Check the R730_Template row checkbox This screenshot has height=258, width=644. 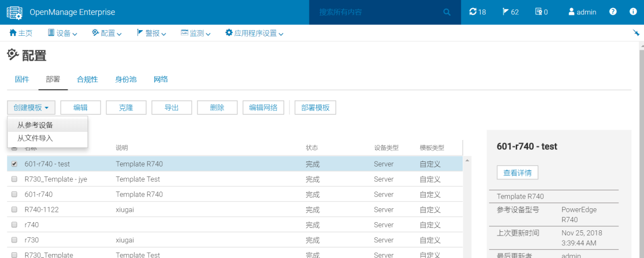(14, 255)
